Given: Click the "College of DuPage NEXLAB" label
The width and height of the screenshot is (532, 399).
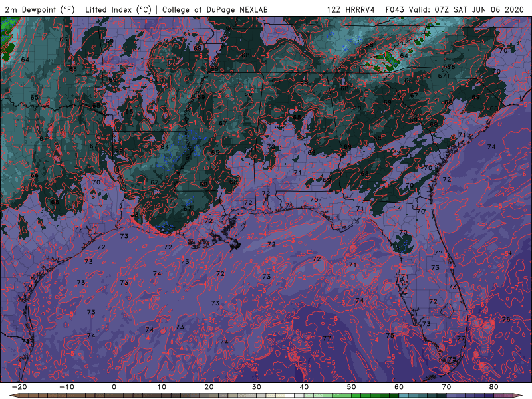Looking at the screenshot, I should click(215, 9).
